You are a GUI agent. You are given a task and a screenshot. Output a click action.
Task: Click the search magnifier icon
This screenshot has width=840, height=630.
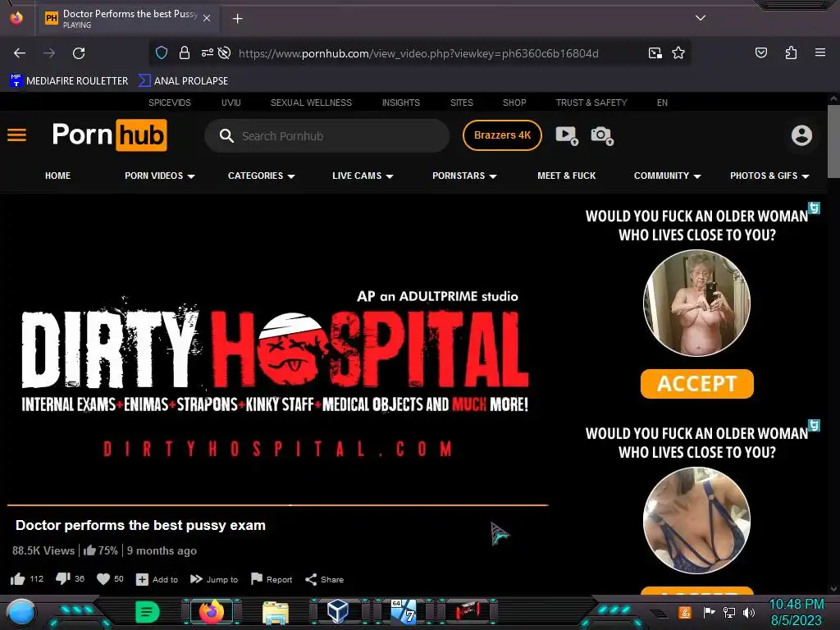226,135
